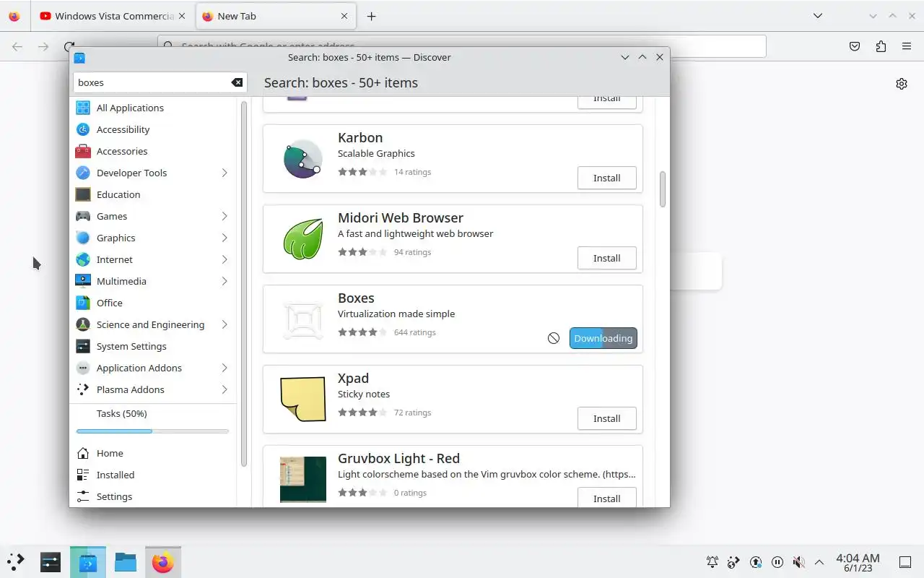This screenshot has height=578, width=924.
Task: Expand the Plasma Addons arrow
Action: (x=225, y=389)
